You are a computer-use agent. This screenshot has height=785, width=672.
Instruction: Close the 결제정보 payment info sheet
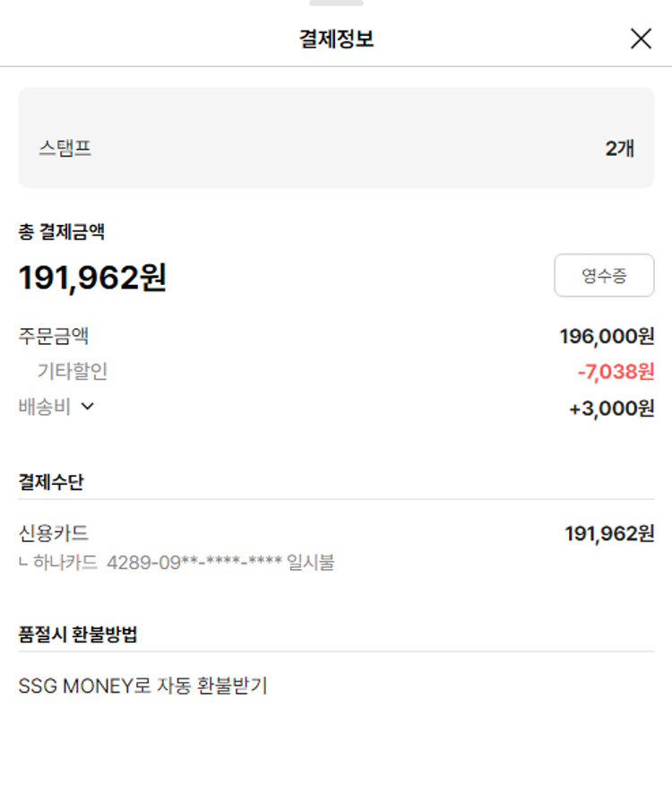click(641, 39)
